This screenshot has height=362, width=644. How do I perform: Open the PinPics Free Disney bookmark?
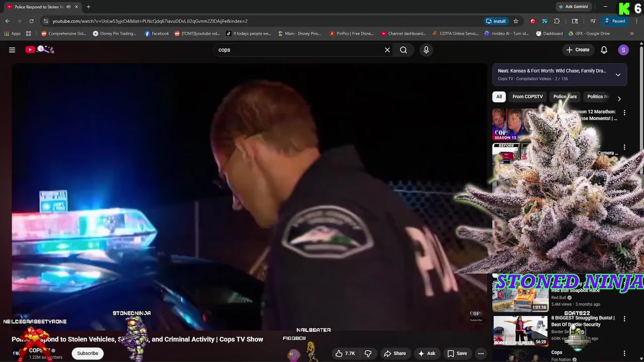tap(352, 34)
